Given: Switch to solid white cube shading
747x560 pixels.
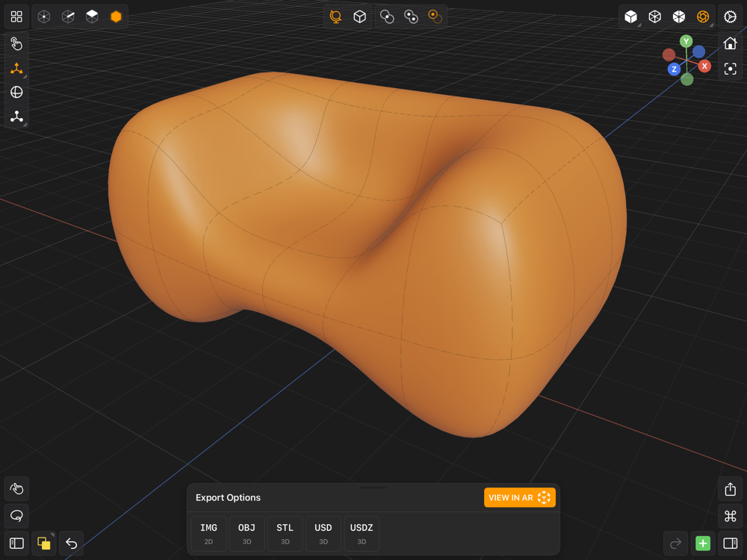Looking at the screenshot, I should (x=630, y=16).
